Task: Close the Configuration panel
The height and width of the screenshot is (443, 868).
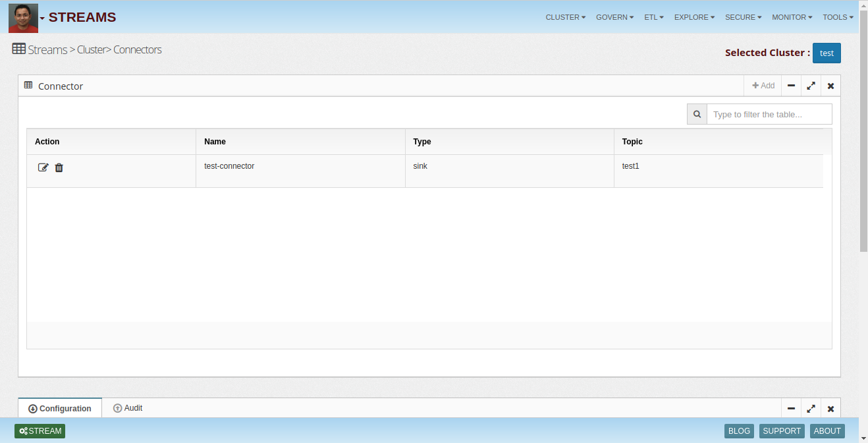Action: point(830,409)
